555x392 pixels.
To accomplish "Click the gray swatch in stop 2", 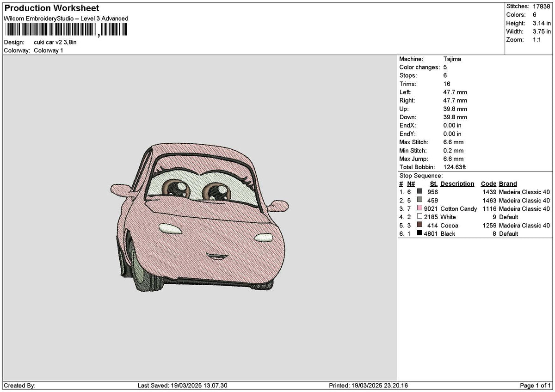I will pos(419,200).
